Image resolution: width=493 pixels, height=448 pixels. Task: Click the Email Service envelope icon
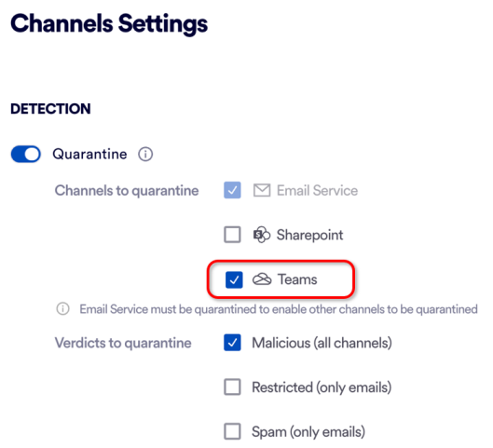click(262, 190)
